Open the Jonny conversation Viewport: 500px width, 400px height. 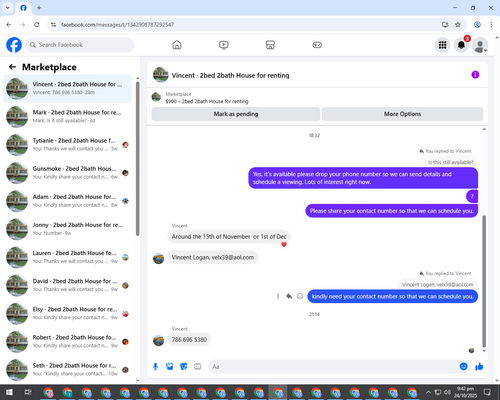click(x=67, y=229)
